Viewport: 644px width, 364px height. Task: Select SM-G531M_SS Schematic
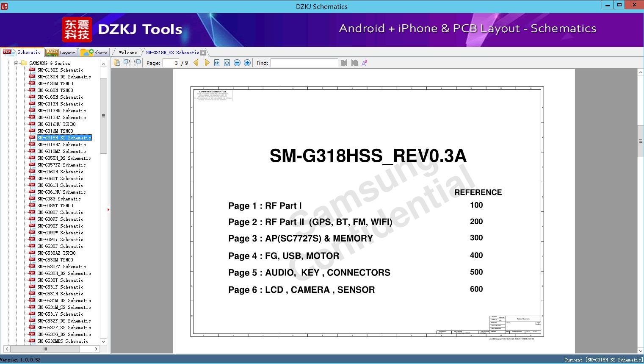pos(64,307)
